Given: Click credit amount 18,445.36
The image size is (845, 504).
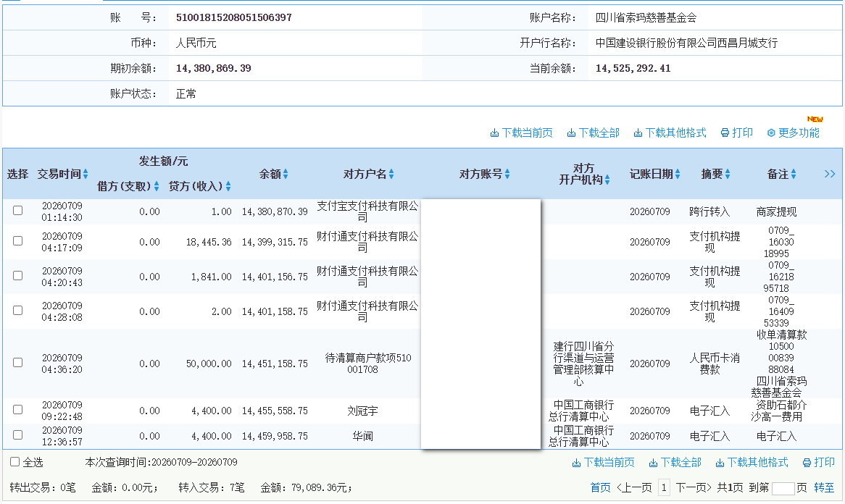Looking at the screenshot, I should (x=209, y=243).
